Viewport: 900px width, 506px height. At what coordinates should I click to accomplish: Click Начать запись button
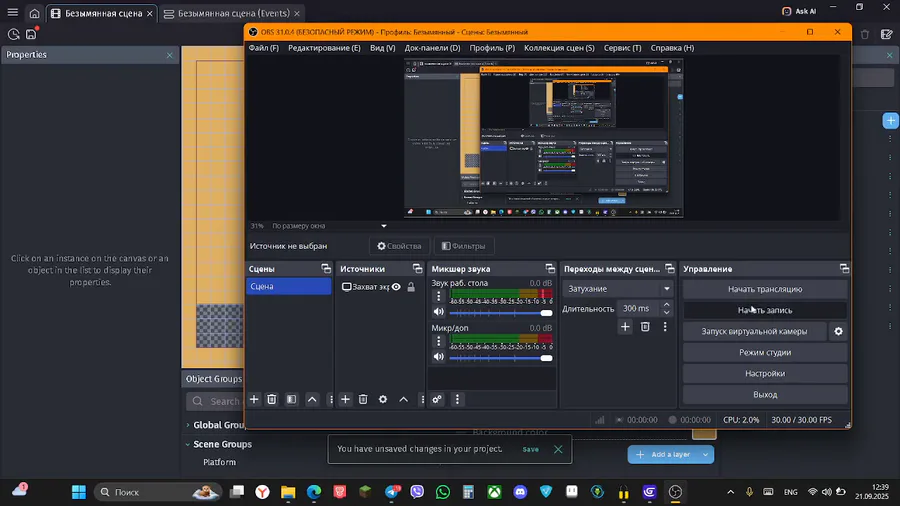765,310
